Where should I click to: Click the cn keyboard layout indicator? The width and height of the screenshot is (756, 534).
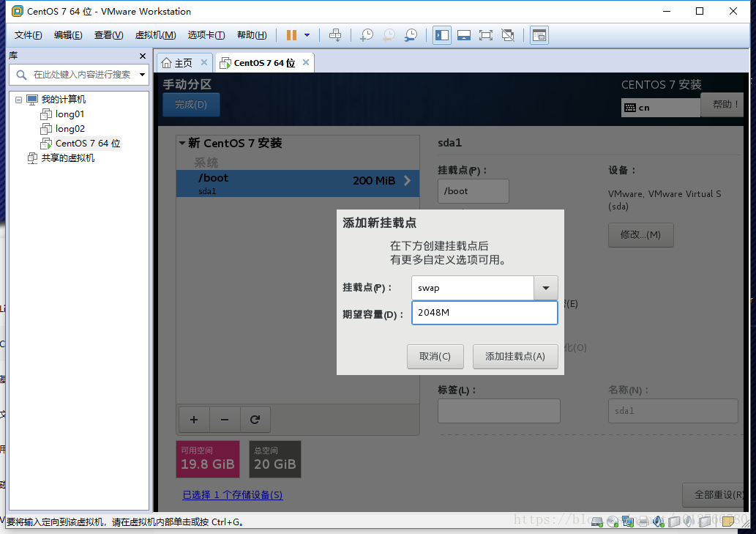click(661, 108)
